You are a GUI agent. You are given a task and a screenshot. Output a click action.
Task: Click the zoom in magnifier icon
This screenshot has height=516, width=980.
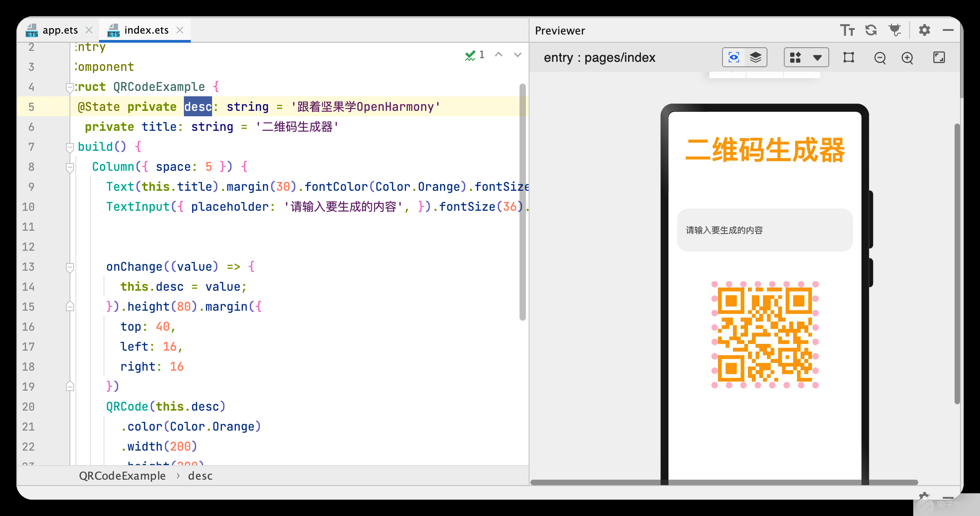coord(907,58)
